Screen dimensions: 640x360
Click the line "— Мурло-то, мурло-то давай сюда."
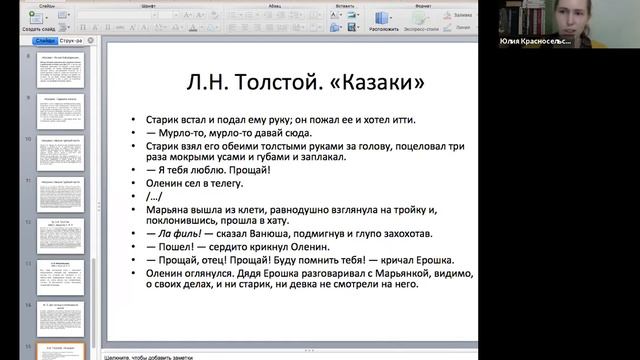[x=229, y=133]
